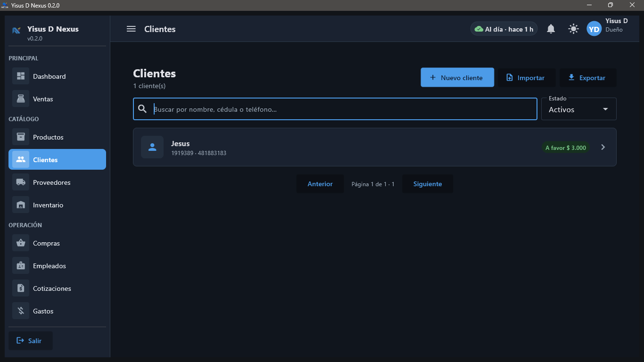Toggle light theme sun icon
The image size is (644, 362).
pos(573,29)
